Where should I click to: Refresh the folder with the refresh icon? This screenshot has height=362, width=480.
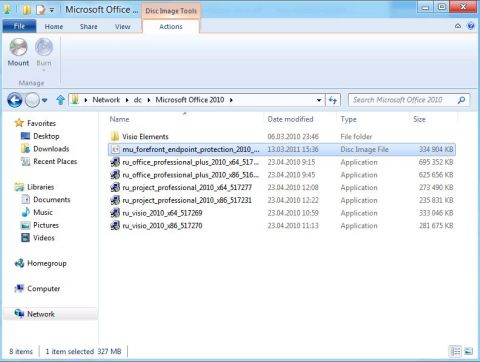[333, 100]
